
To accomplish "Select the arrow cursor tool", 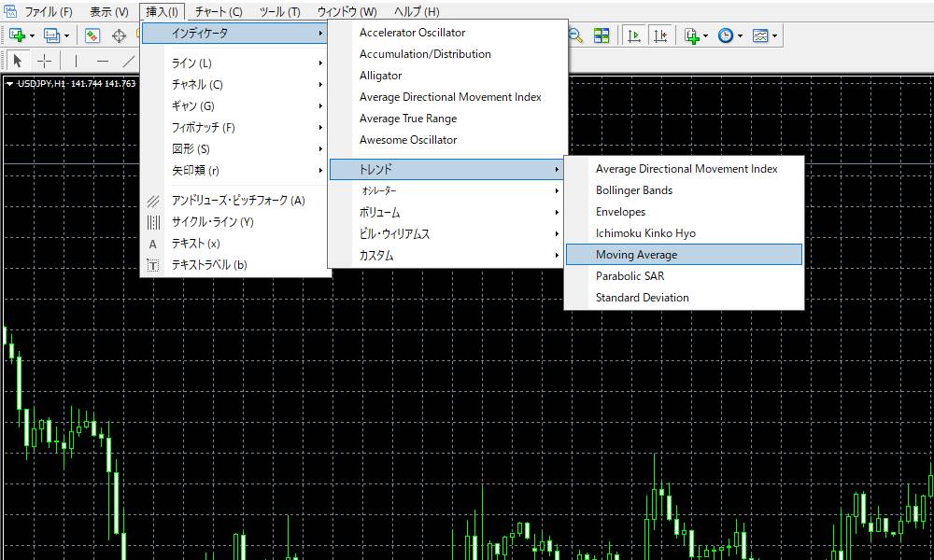I will [18, 61].
